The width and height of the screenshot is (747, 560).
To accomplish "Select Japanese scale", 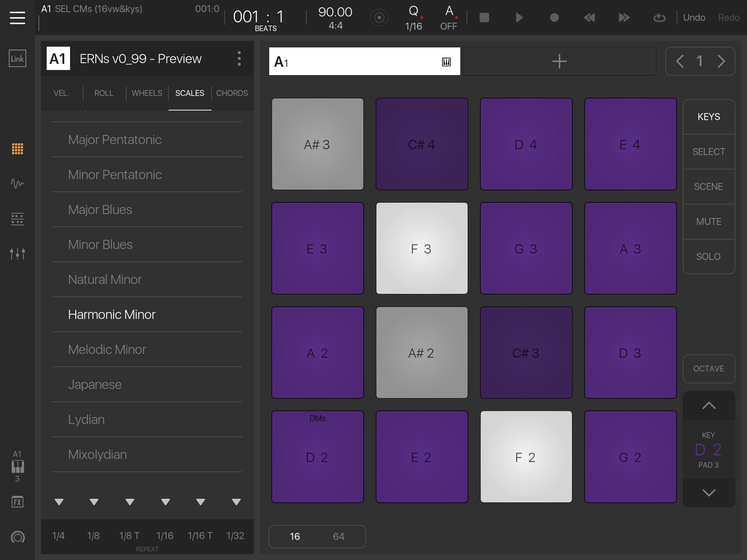I will coord(147,385).
